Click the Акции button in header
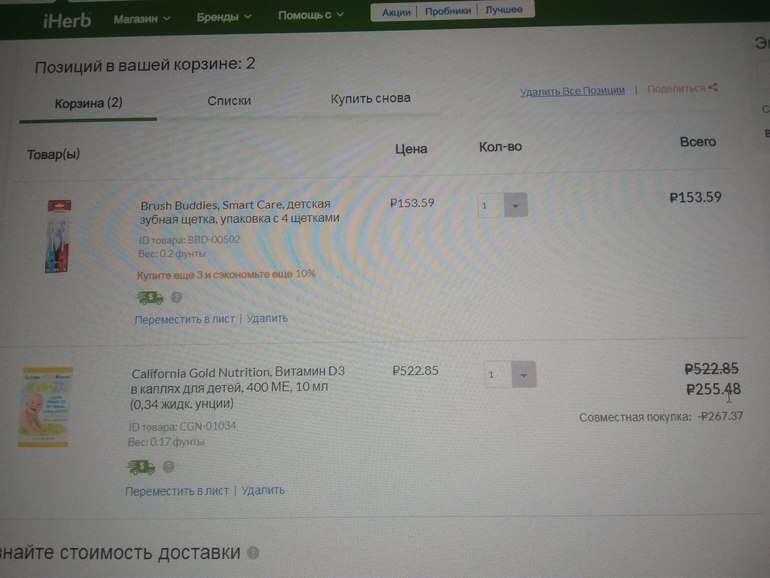770x578 pixels. click(x=396, y=12)
